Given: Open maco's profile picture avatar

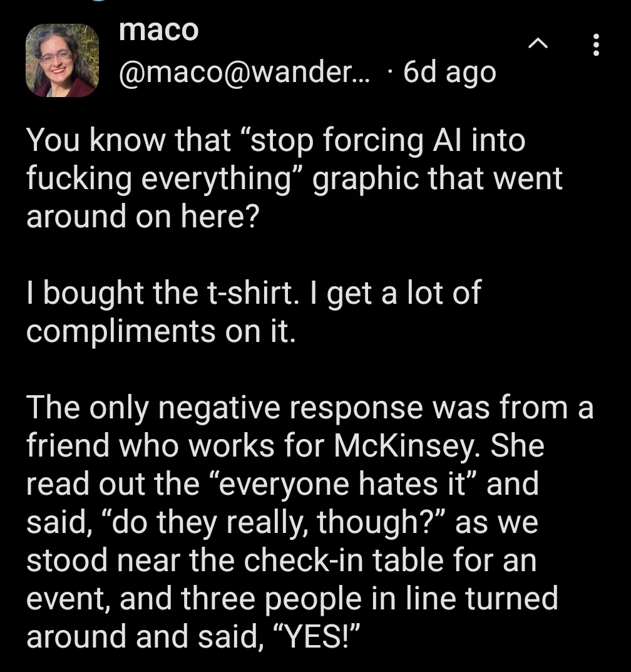Looking at the screenshot, I should tap(62, 60).
